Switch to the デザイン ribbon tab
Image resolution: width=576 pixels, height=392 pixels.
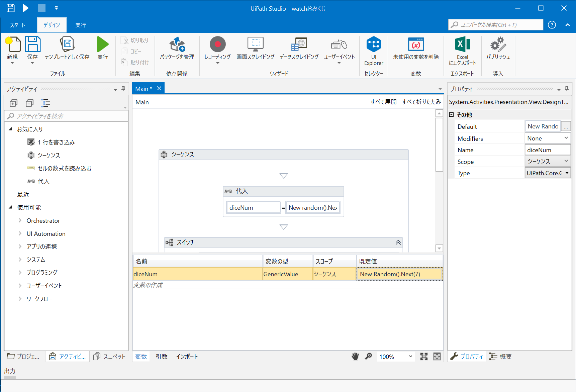52,25
